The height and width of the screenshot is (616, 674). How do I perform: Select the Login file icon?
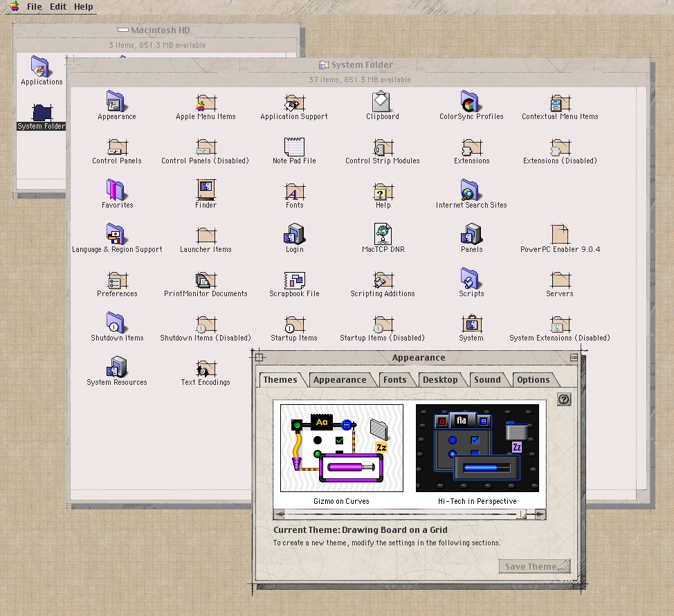[x=294, y=234]
